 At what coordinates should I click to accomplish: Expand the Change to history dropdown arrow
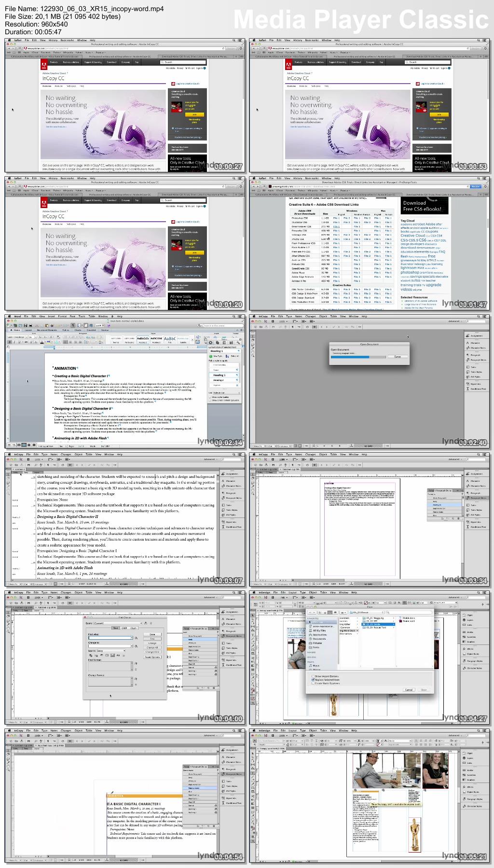pos(131,646)
